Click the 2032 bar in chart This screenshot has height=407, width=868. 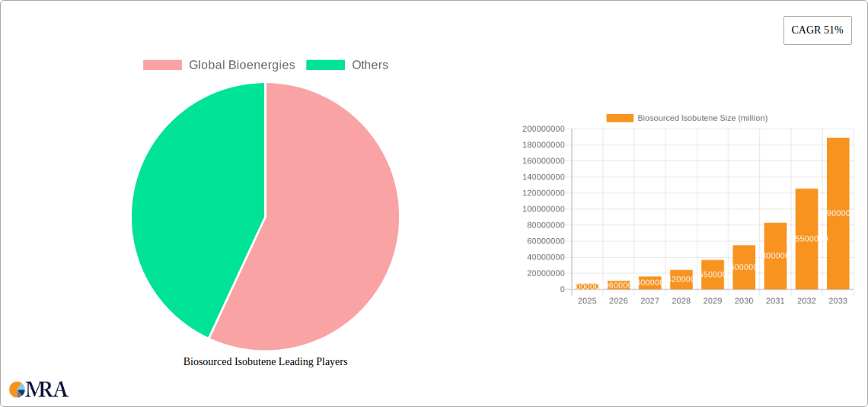click(x=806, y=239)
